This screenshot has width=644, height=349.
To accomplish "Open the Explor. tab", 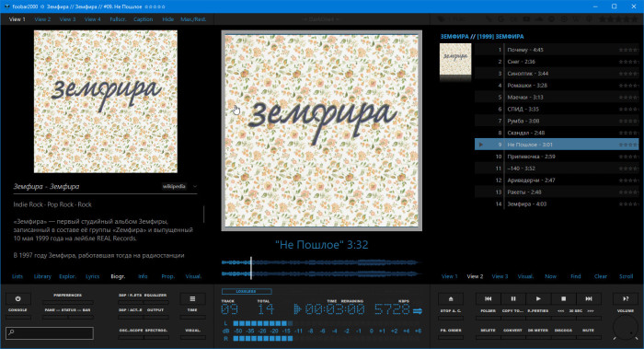I will click(67, 276).
